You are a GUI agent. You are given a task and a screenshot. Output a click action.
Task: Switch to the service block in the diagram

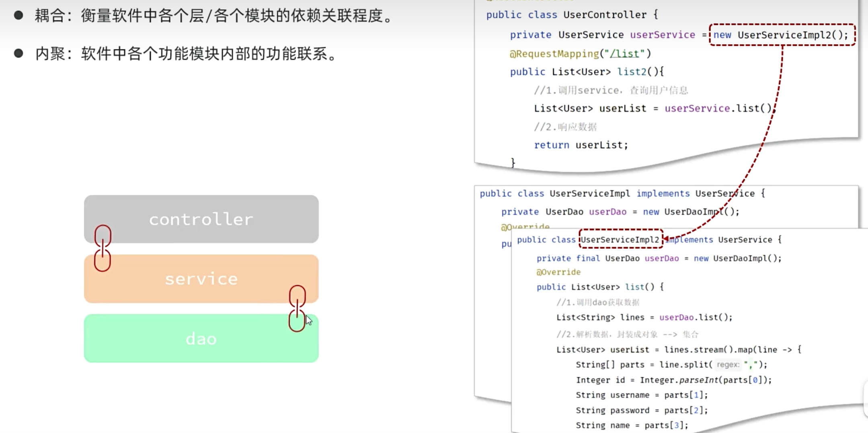pyautogui.click(x=201, y=278)
